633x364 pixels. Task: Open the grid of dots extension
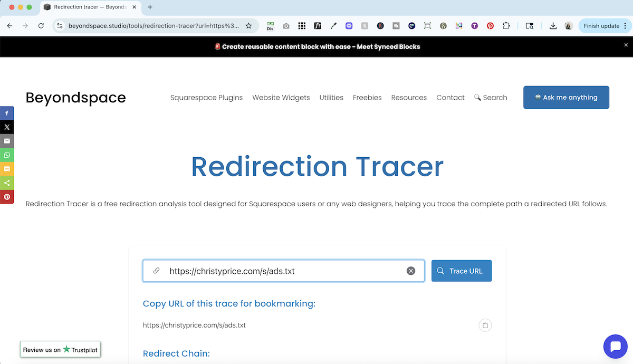[302, 25]
